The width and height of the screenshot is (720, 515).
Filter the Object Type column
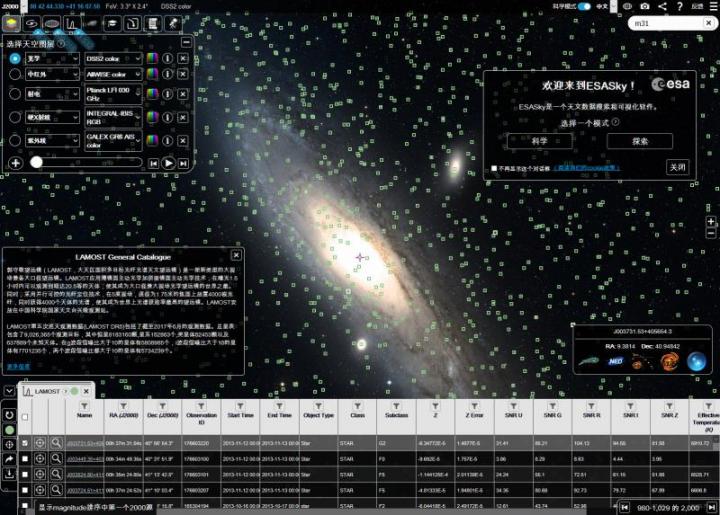pos(318,406)
